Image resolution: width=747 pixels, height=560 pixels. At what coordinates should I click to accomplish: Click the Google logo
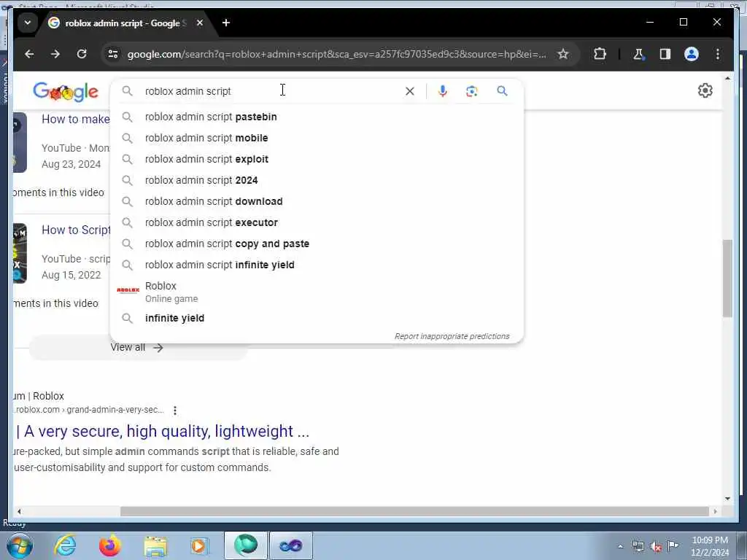tap(66, 91)
